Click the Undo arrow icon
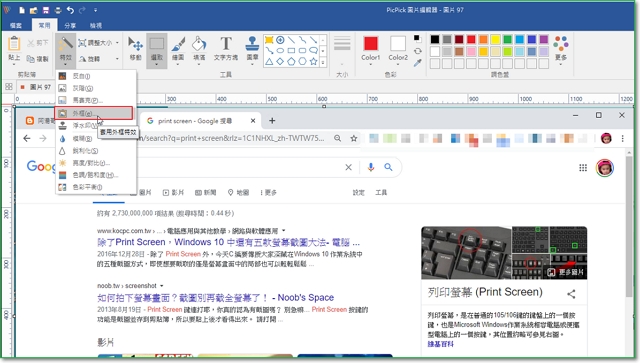Screen dimensions: 640x363 (70, 10)
